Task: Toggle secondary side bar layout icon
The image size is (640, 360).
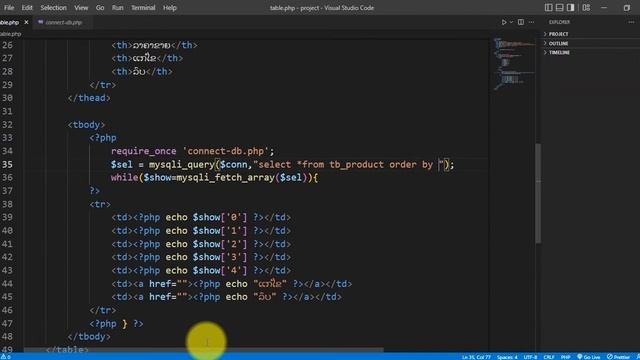Action: click(571, 7)
